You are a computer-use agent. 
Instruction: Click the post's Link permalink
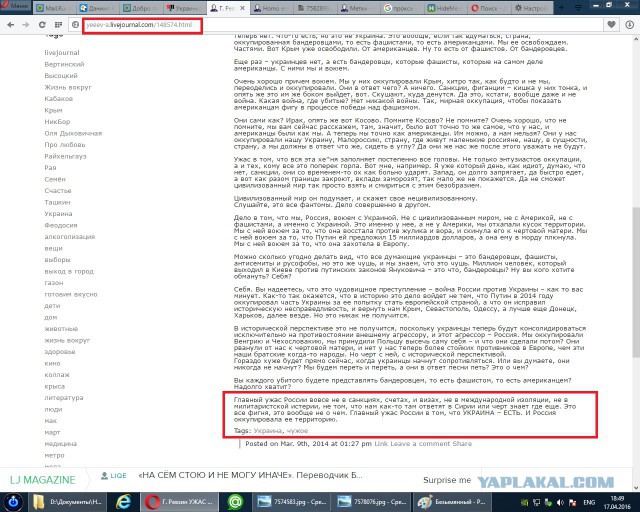point(381,443)
